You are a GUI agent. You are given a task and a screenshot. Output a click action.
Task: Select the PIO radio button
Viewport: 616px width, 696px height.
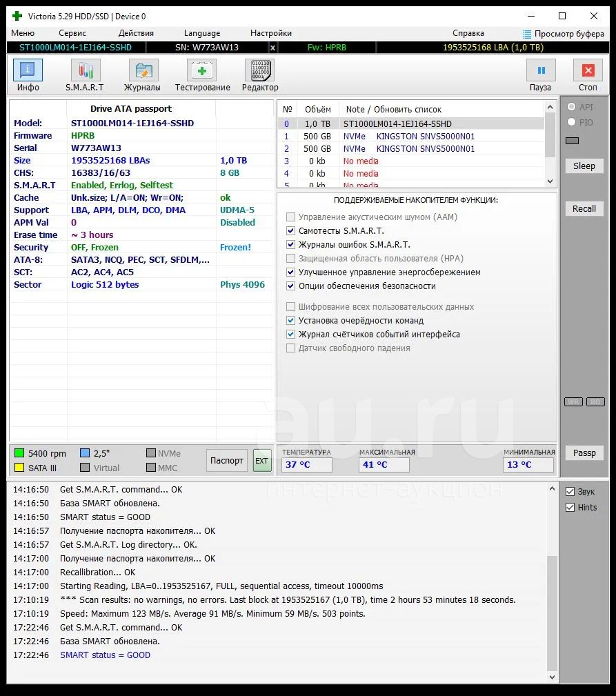tap(572, 121)
